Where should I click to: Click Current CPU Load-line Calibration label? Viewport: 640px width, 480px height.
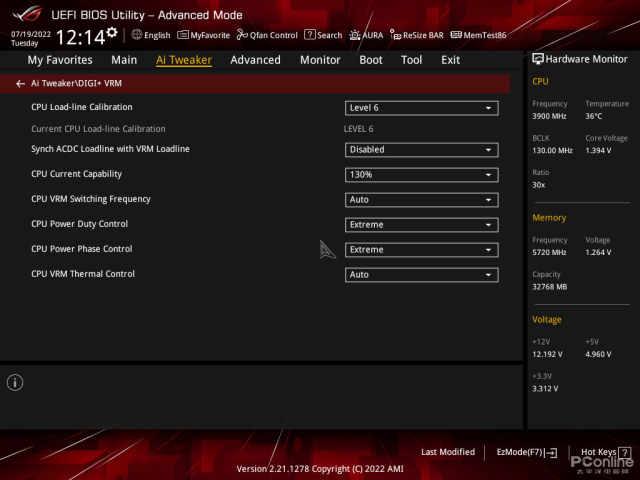coord(98,129)
